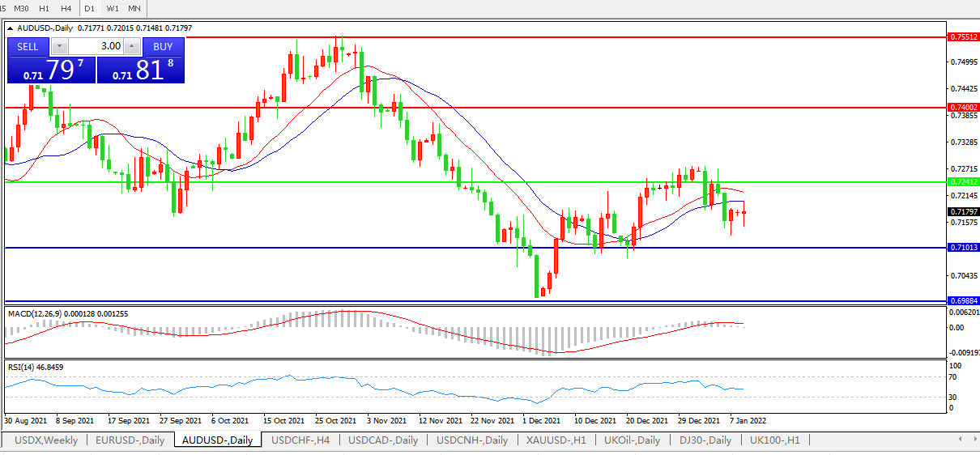
Task: Switch to the XAUUSD-,H1 chart tab
Action: pyautogui.click(x=555, y=440)
